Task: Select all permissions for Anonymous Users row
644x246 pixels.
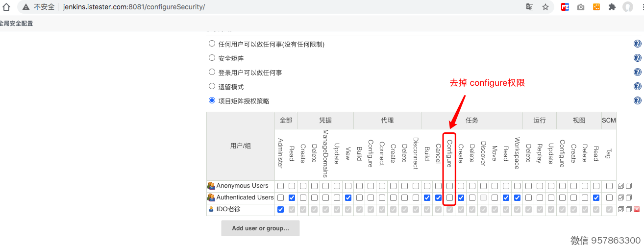Action: coord(621,186)
